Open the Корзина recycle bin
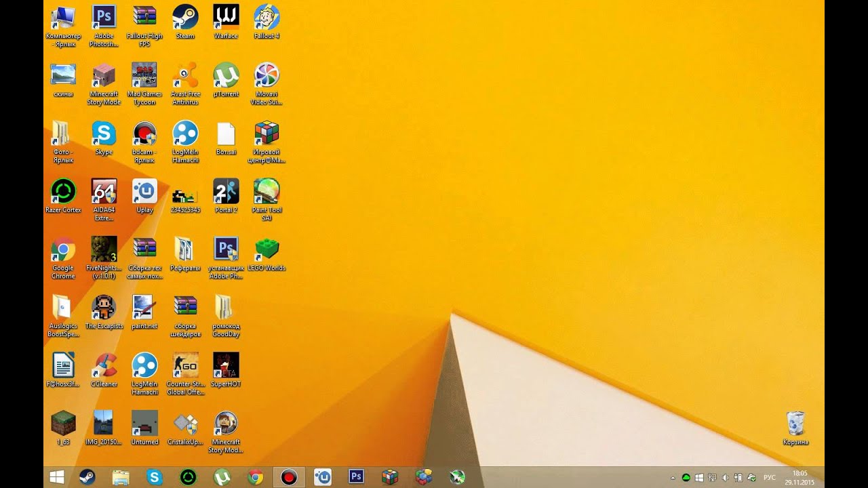The image size is (868, 488). coord(795,428)
